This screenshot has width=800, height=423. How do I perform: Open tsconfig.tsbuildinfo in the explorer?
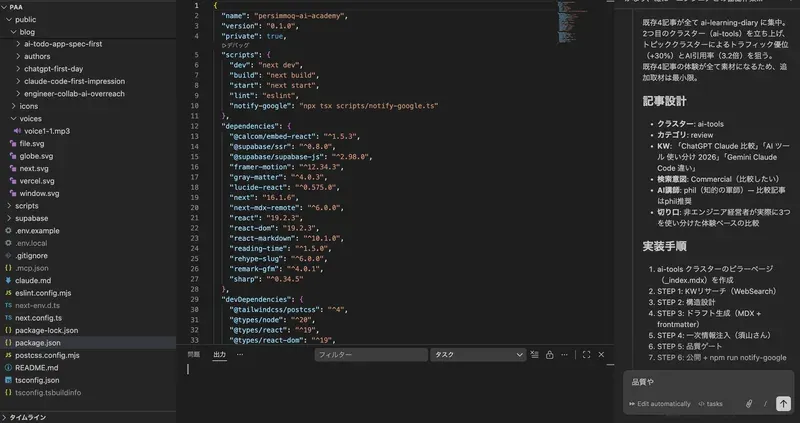point(88,392)
